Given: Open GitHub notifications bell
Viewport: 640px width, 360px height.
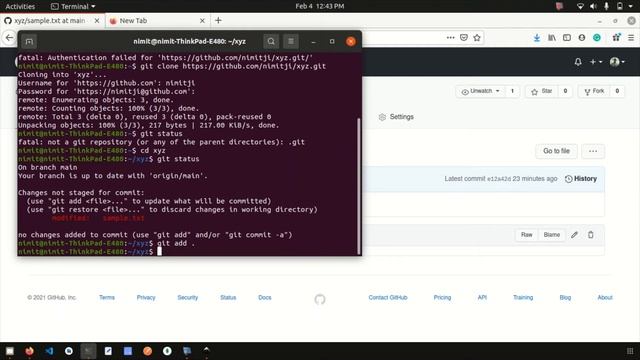Looking at the screenshot, I should tap(578, 62).
